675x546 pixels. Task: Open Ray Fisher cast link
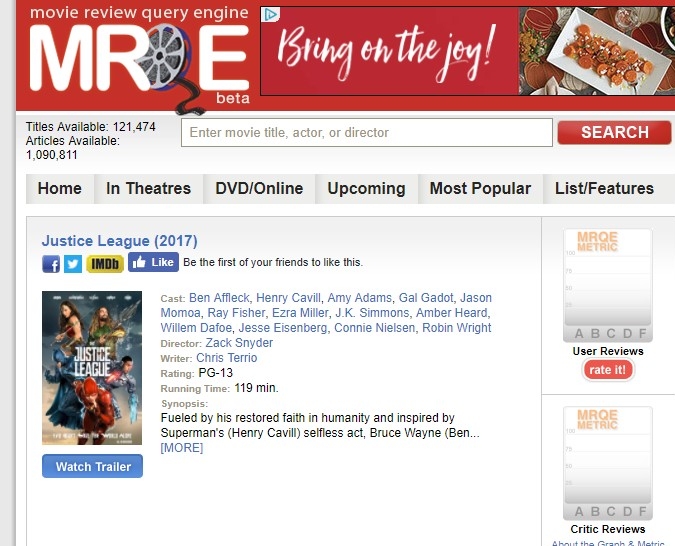pyautogui.click(x=236, y=313)
